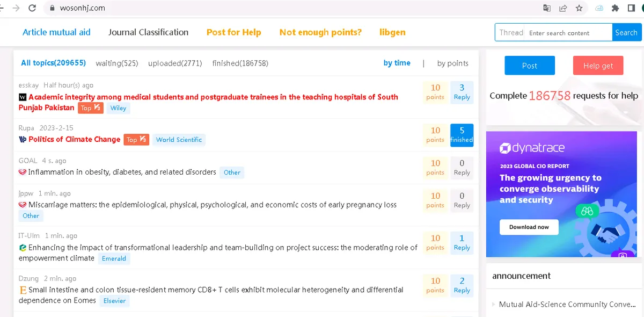Switch sorting to "by points"

(x=452, y=63)
